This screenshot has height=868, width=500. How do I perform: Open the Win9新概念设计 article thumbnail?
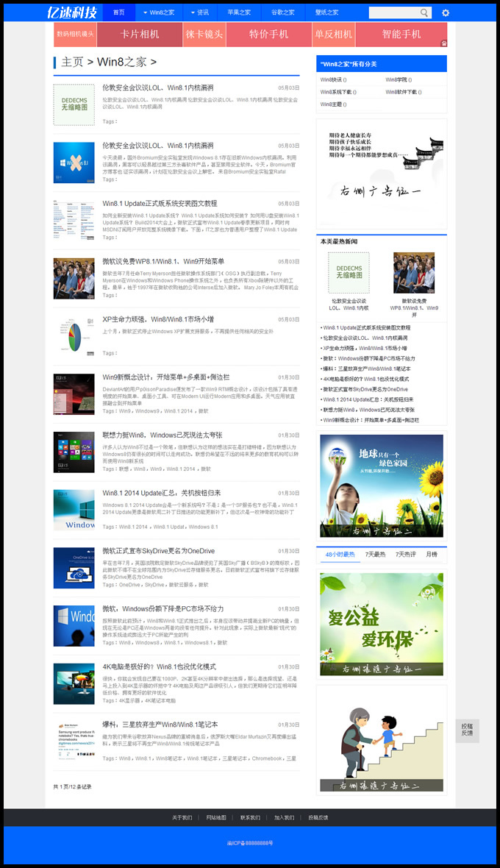[x=74, y=394]
